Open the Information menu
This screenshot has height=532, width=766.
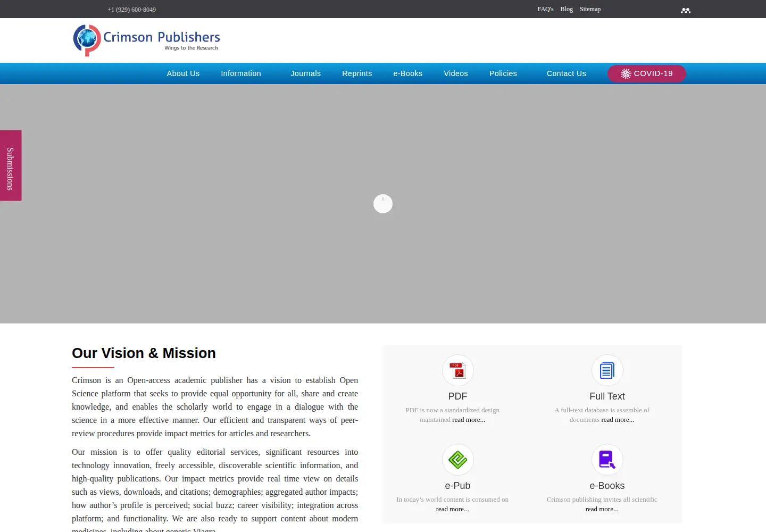(241, 73)
